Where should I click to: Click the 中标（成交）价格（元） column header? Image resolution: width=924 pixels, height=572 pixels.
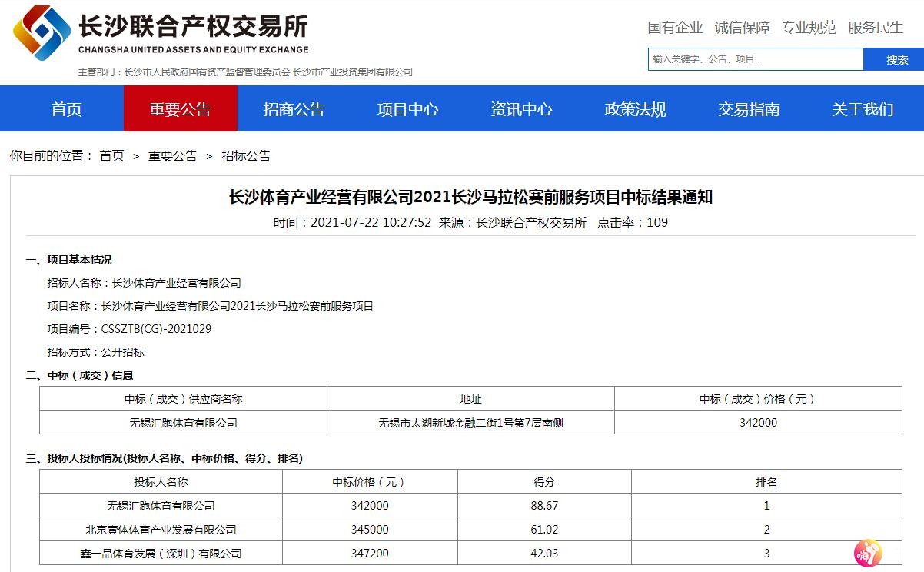[758, 399]
